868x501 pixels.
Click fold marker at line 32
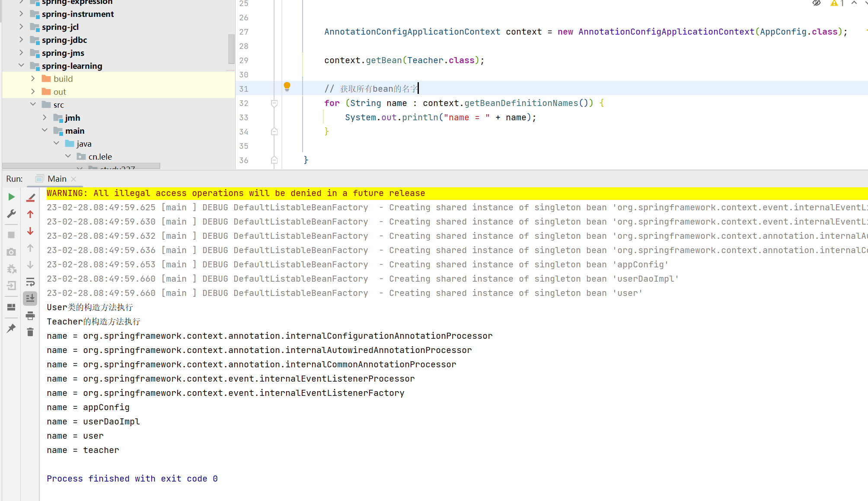coord(274,103)
